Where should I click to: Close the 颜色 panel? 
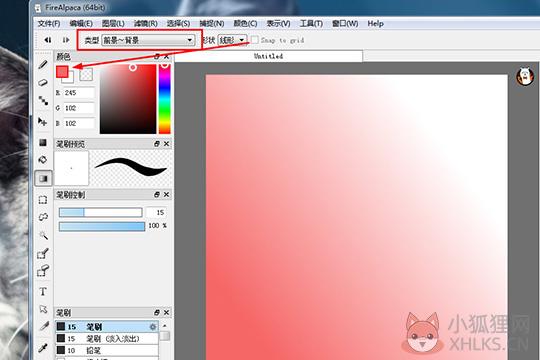pyautogui.click(x=167, y=56)
